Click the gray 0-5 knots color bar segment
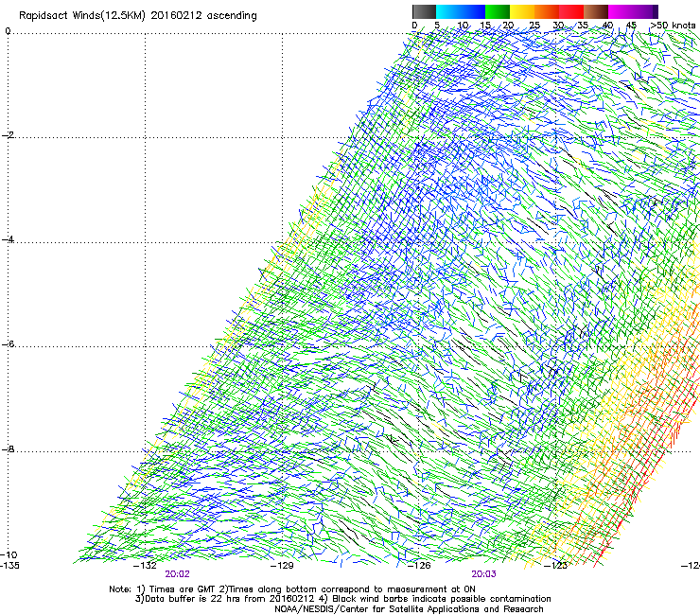The image size is (700, 615). tap(424, 11)
